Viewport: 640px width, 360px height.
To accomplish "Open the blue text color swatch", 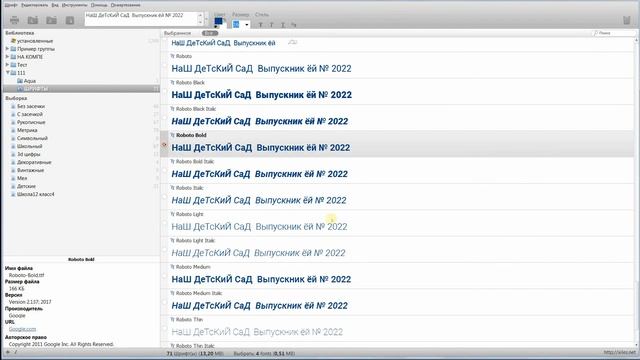I will tap(219, 21).
